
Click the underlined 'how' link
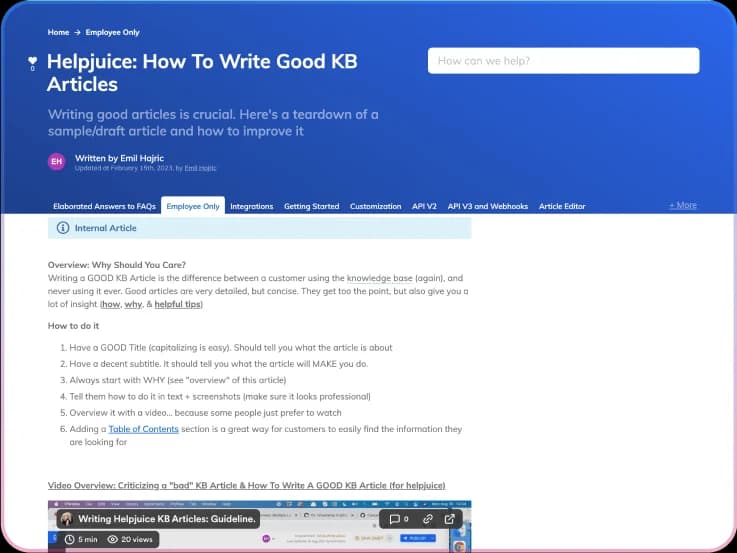point(111,304)
